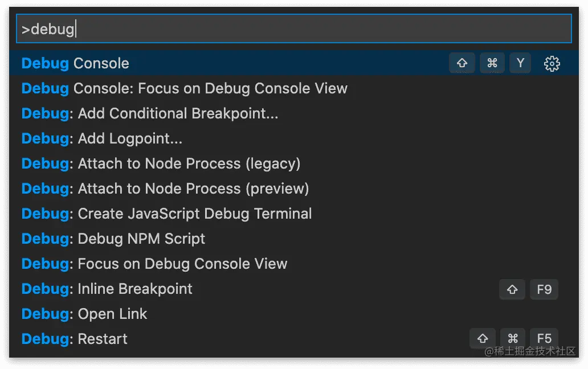The height and width of the screenshot is (369, 588).
Task: Click the Command badge on Restart row
Action: (x=513, y=338)
